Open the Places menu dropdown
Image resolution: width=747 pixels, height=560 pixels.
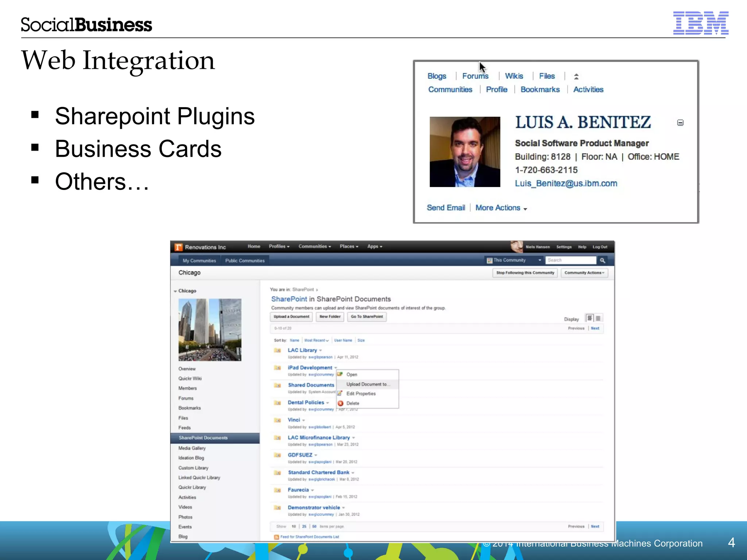pyautogui.click(x=349, y=246)
